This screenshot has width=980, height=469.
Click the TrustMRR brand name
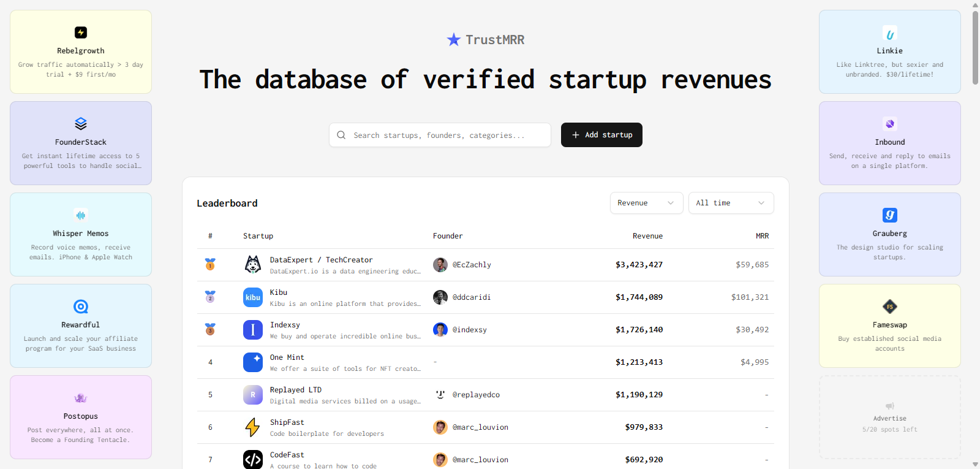[495, 40]
